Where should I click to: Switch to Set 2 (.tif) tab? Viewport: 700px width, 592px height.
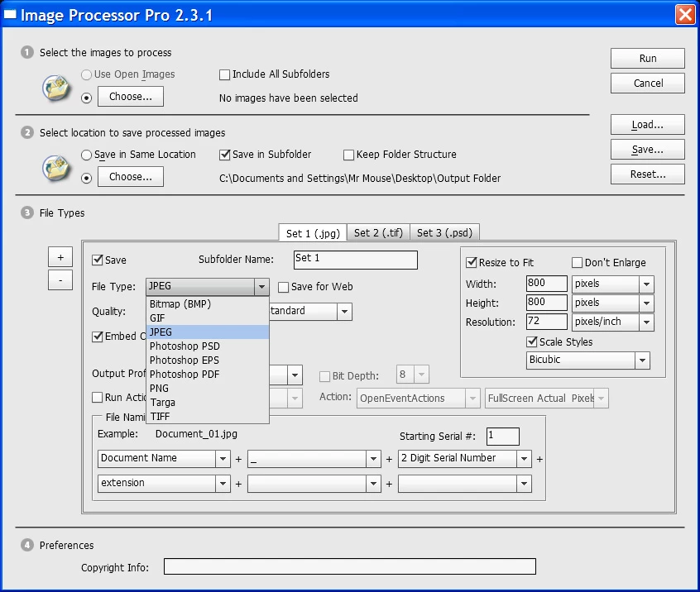point(378,232)
